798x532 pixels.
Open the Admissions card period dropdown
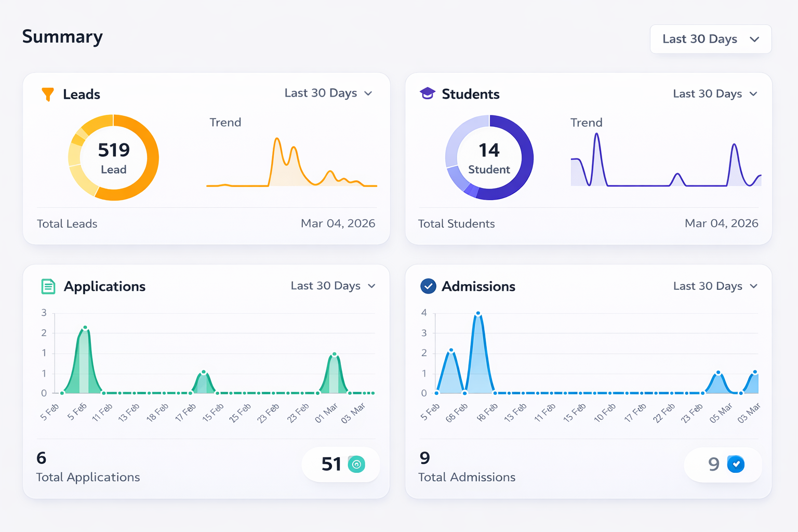(715, 286)
